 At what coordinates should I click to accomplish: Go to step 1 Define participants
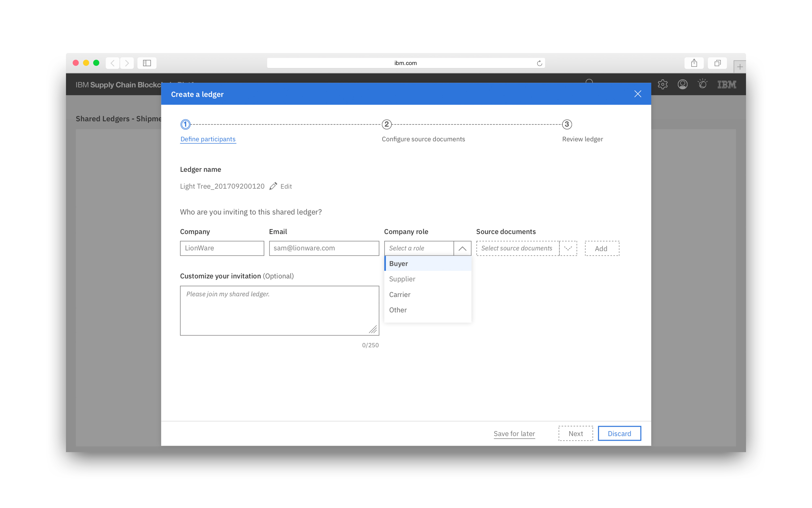point(186,124)
